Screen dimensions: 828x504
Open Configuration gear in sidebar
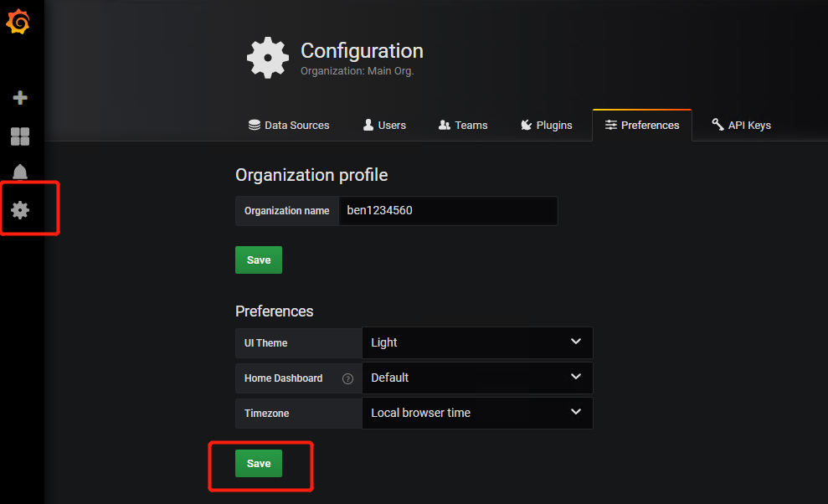(x=20, y=210)
